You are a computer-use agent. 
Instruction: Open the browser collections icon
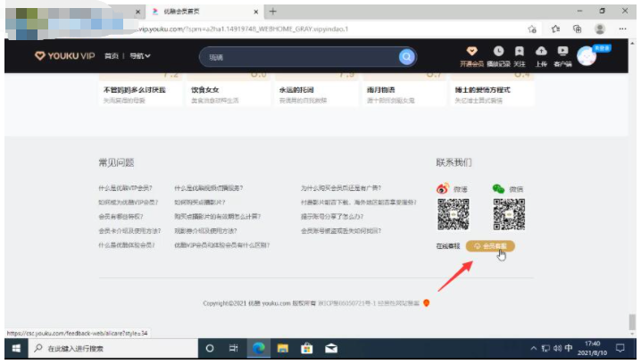coord(578,29)
